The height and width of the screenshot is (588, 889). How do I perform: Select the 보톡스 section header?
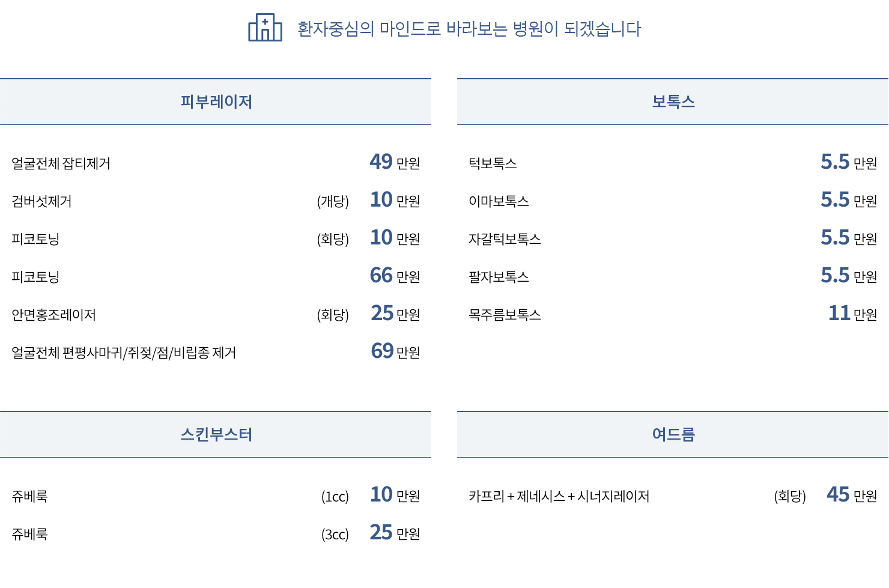(673, 102)
